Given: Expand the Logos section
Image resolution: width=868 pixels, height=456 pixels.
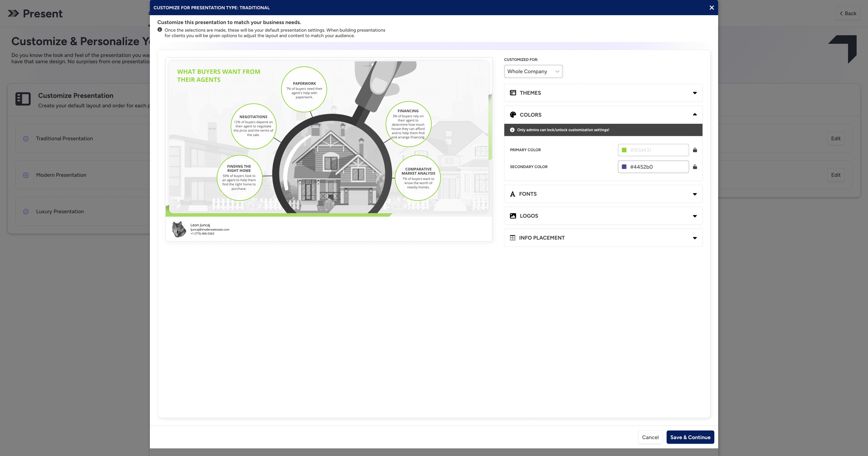Looking at the screenshot, I should coord(603,216).
